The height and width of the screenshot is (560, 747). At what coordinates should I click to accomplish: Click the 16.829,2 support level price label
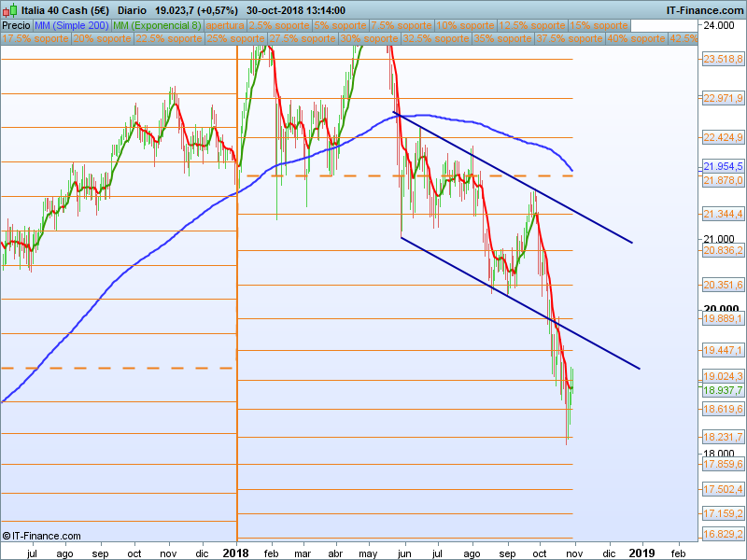723,534
